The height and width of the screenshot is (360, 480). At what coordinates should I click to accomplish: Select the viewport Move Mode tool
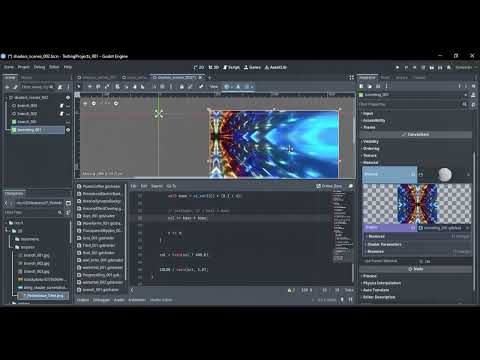[90, 87]
